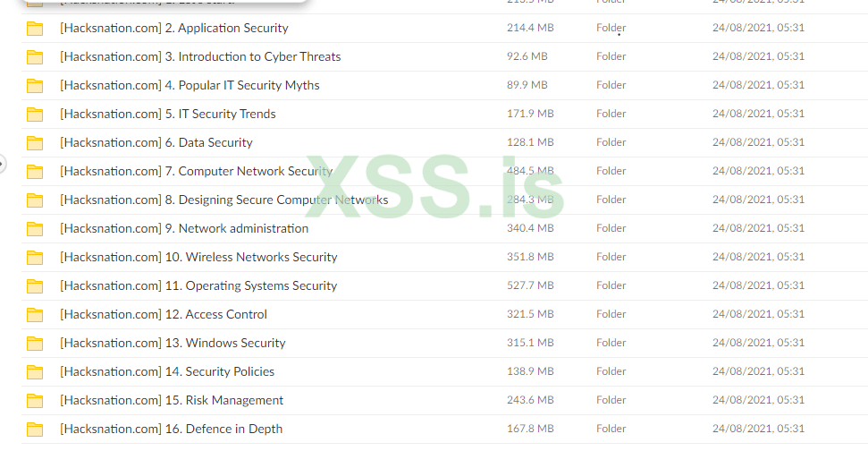
Task: Open the 16. Defence in Depth folder
Action: [171, 430]
